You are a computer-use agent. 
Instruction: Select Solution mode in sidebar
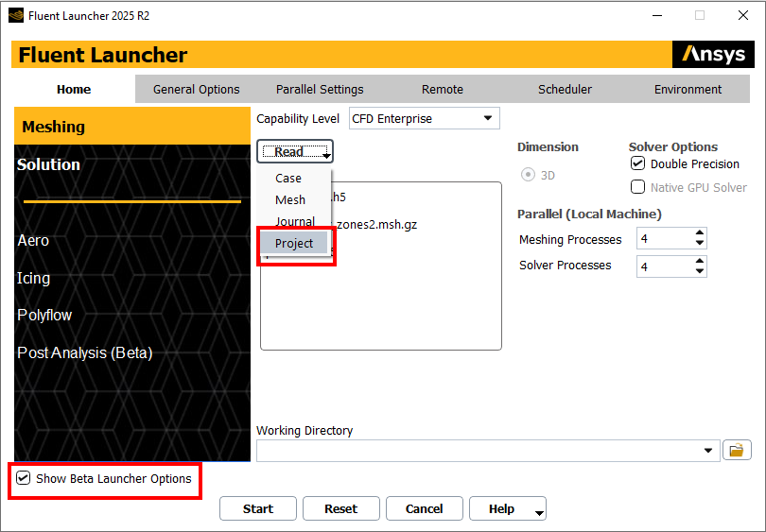[48, 164]
